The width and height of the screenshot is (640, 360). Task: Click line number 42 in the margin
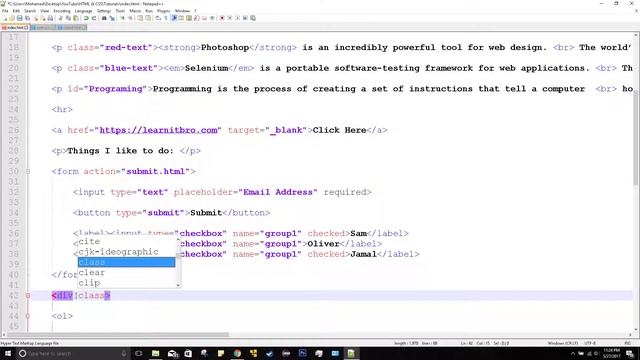(x=13, y=295)
